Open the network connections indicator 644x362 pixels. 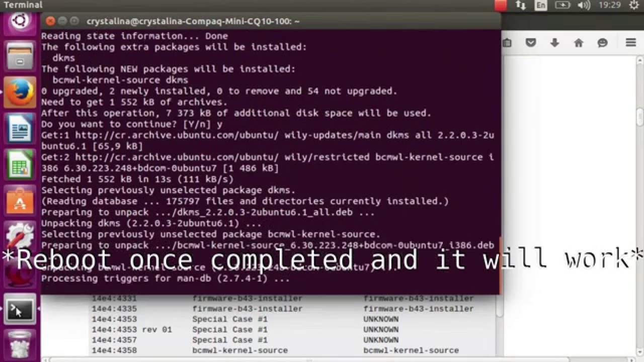click(x=521, y=5)
